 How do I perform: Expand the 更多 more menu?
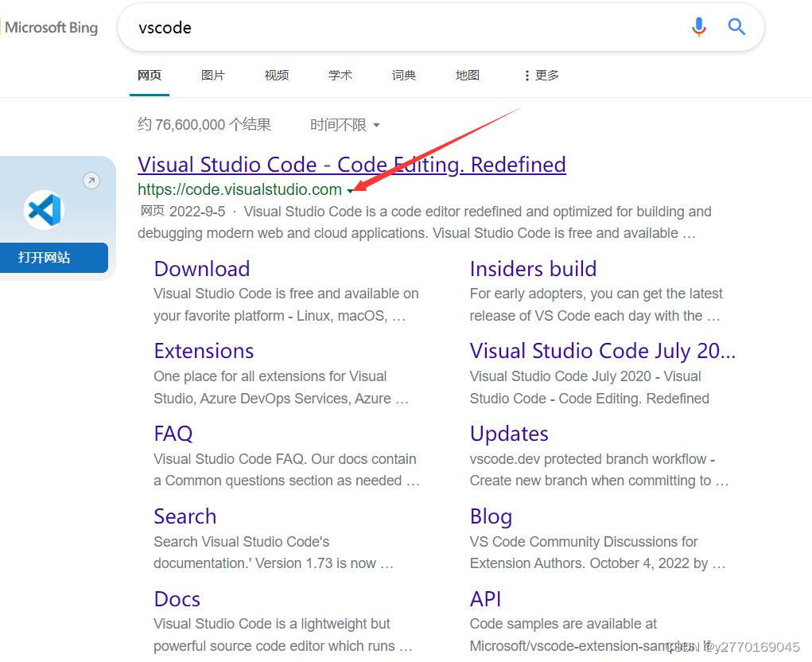[x=541, y=76]
